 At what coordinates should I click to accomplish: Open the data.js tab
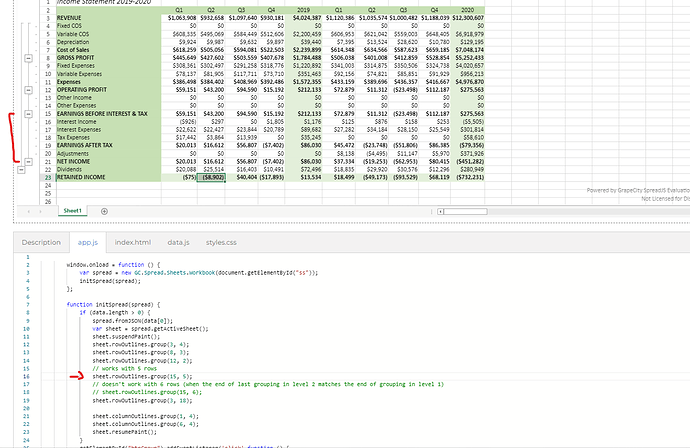coord(178,242)
